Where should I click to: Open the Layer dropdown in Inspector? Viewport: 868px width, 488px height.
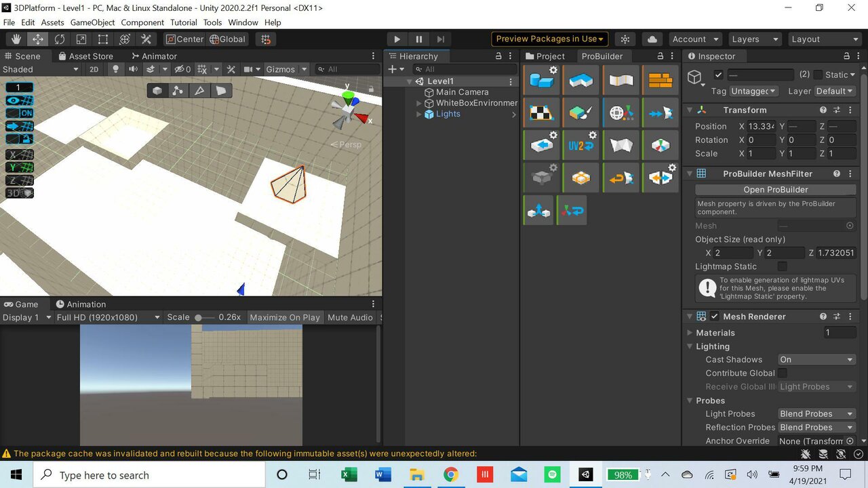pos(834,91)
